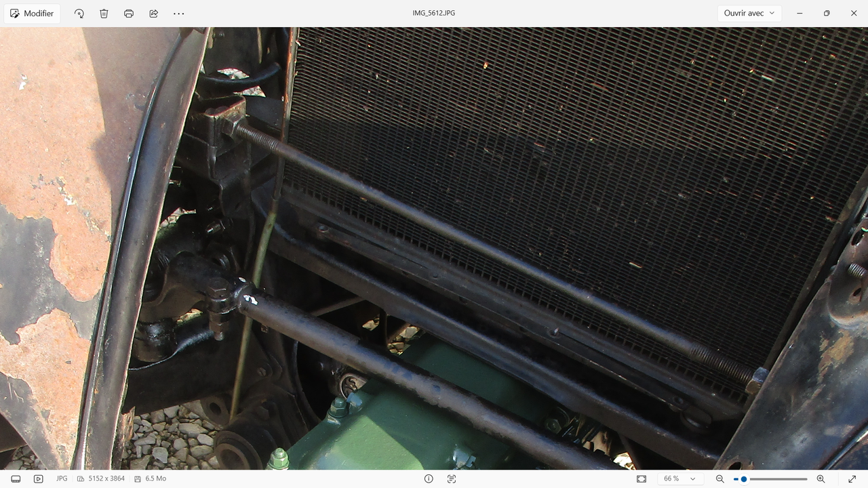
Task: Enter full screen with the expand arrows icon
Action: [852, 479]
